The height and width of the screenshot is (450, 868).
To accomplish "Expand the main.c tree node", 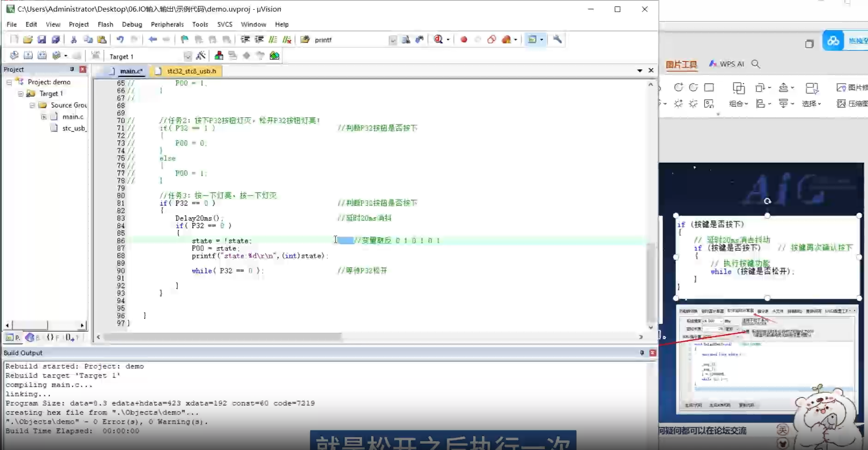I will 44,117.
